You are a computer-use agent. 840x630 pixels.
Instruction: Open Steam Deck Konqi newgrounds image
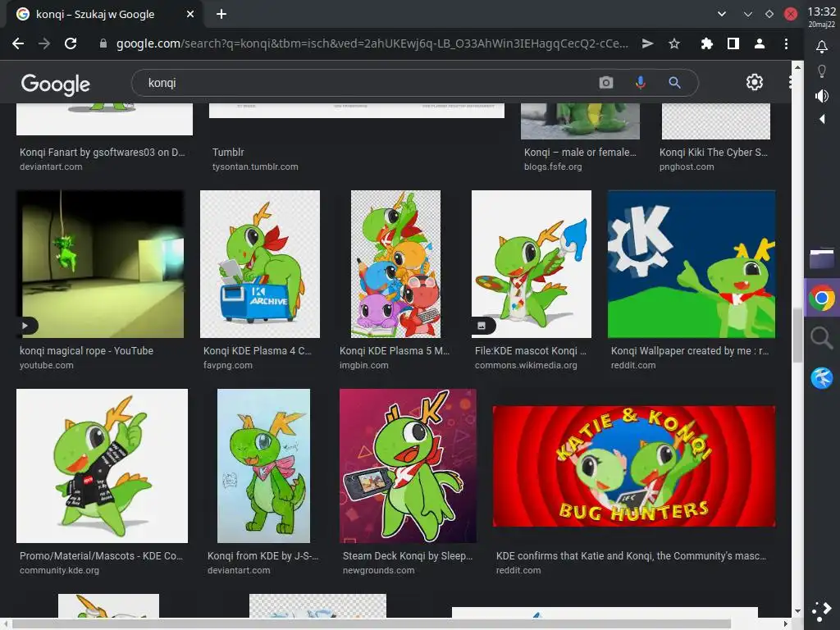[x=408, y=466]
